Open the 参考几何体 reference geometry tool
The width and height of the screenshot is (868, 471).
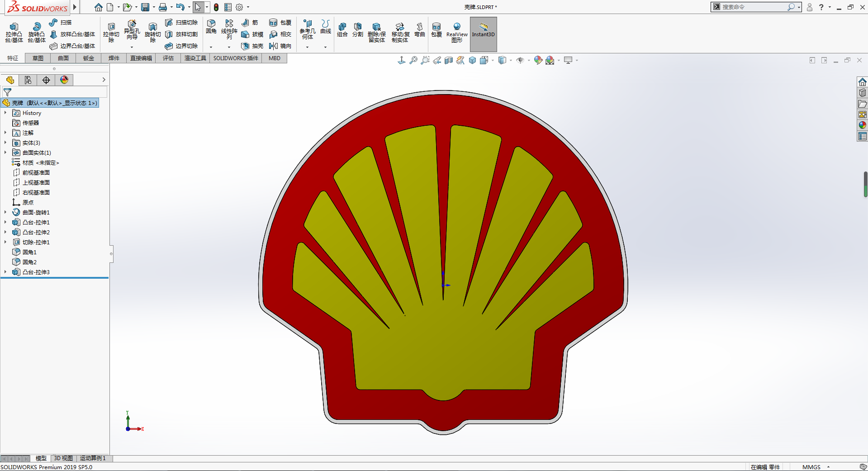pyautogui.click(x=308, y=30)
